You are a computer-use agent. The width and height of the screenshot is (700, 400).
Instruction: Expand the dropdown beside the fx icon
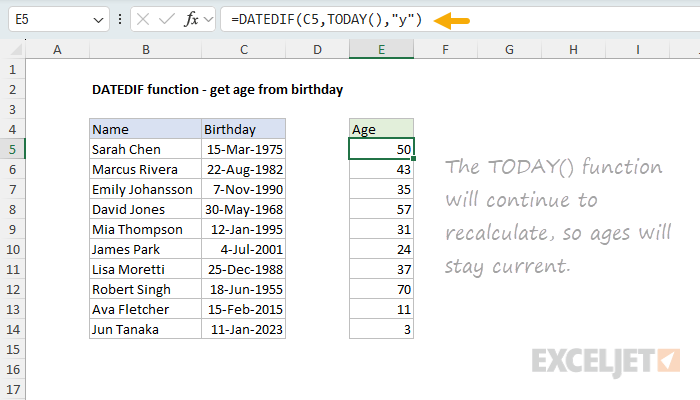click(x=208, y=19)
